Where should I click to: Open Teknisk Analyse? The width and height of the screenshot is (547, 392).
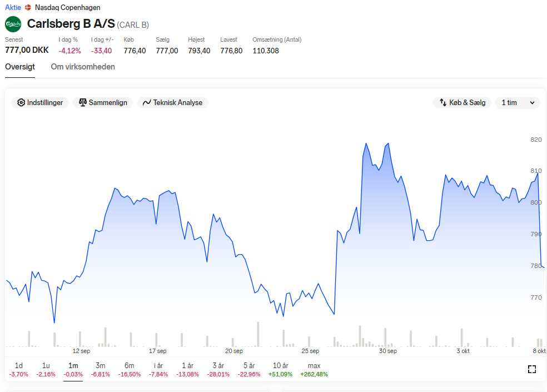coord(173,103)
